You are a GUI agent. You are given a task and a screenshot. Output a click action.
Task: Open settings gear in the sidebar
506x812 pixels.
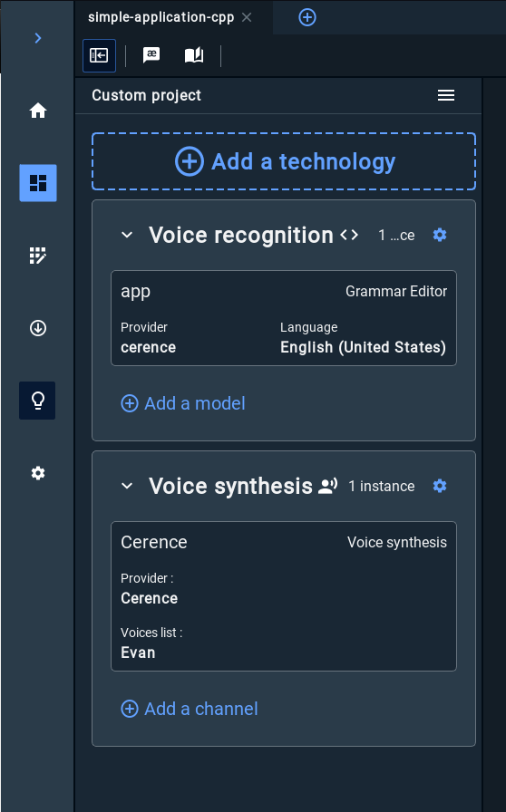click(38, 473)
